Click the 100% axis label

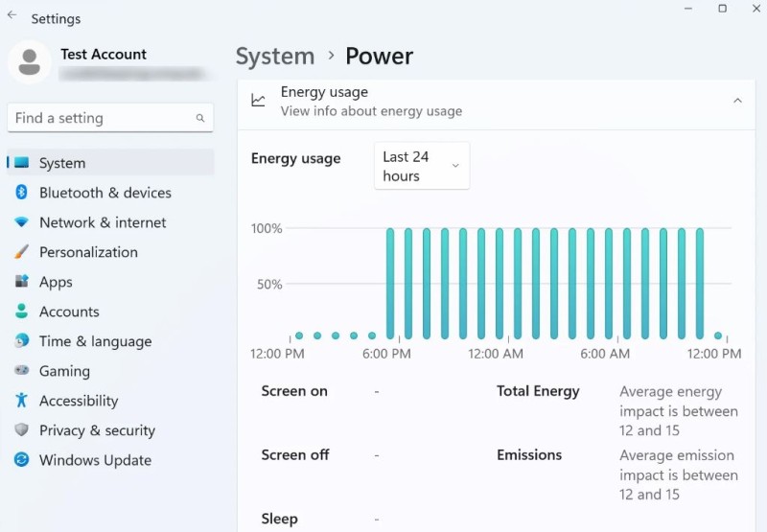tap(267, 228)
